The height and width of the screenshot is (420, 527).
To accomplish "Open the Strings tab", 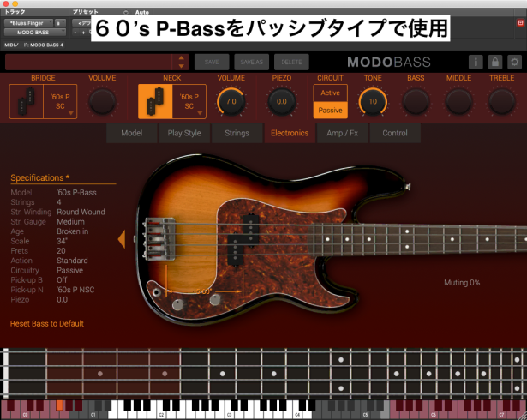I will [237, 133].
